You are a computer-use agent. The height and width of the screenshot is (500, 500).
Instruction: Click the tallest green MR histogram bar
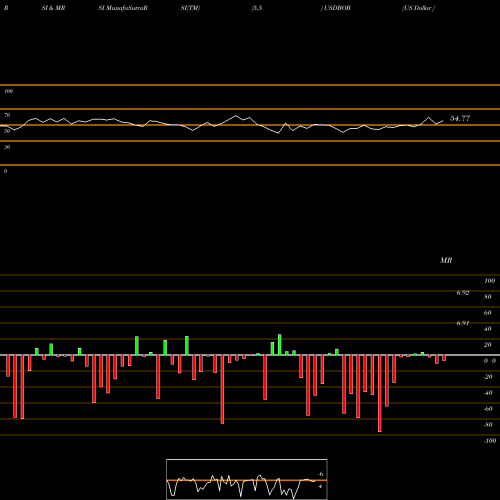[x=279, y=345]
